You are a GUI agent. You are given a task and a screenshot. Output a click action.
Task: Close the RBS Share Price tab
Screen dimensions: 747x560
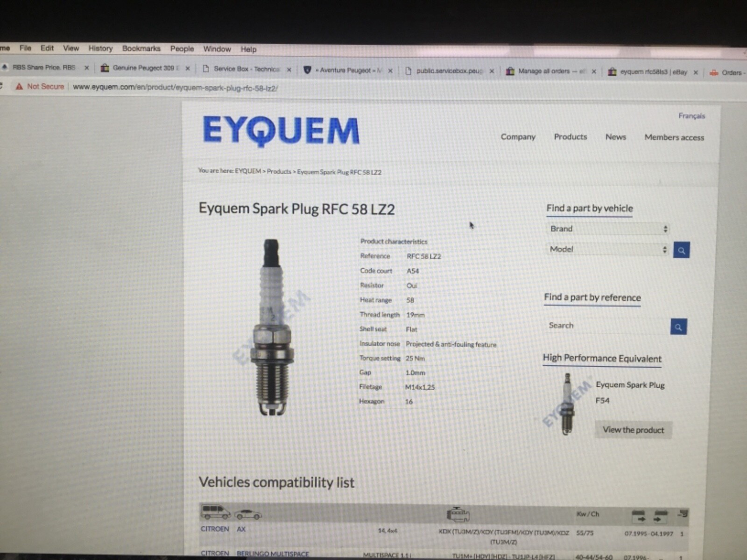(86, 68)
